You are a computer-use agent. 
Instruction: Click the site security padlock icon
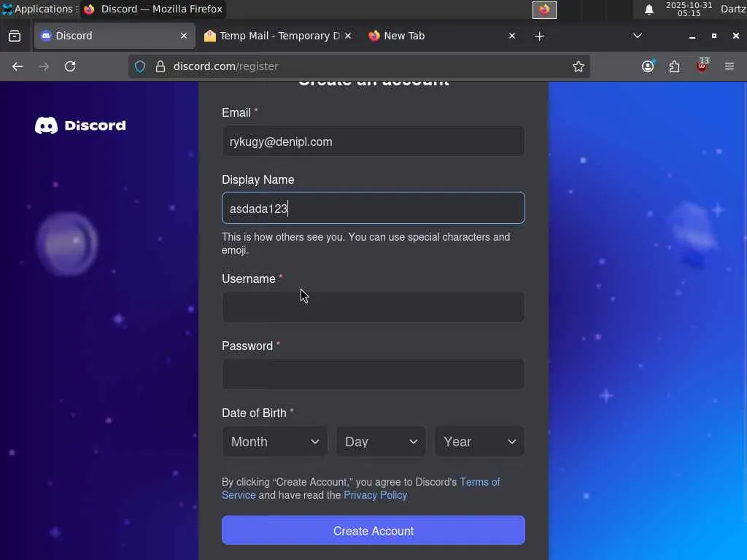click(x=160, y=66)
